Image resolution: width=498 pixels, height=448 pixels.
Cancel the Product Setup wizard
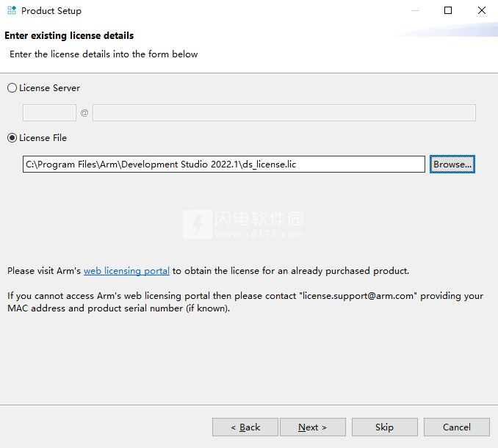(x=457, y=427)
